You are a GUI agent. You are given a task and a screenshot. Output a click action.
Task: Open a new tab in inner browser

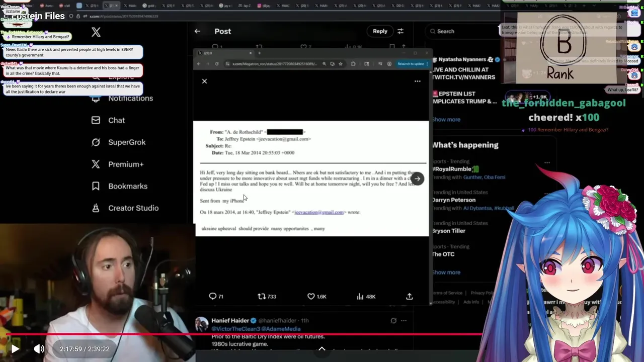[260, 53]
